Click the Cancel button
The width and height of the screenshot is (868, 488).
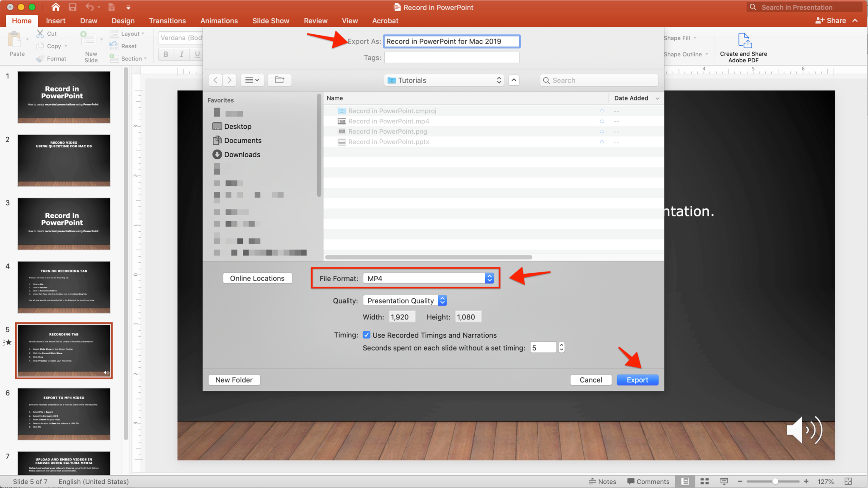(591, 380)
